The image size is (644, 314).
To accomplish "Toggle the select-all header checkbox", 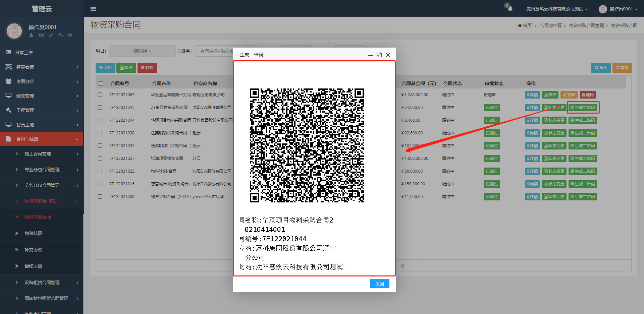I will coord(101,83).
